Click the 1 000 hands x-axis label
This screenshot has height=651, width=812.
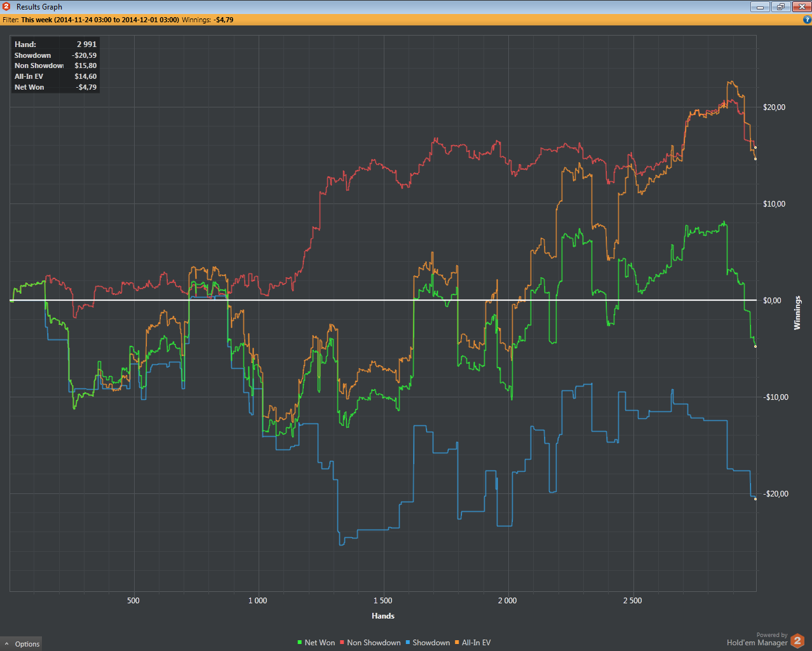click(x=257, y=601)
